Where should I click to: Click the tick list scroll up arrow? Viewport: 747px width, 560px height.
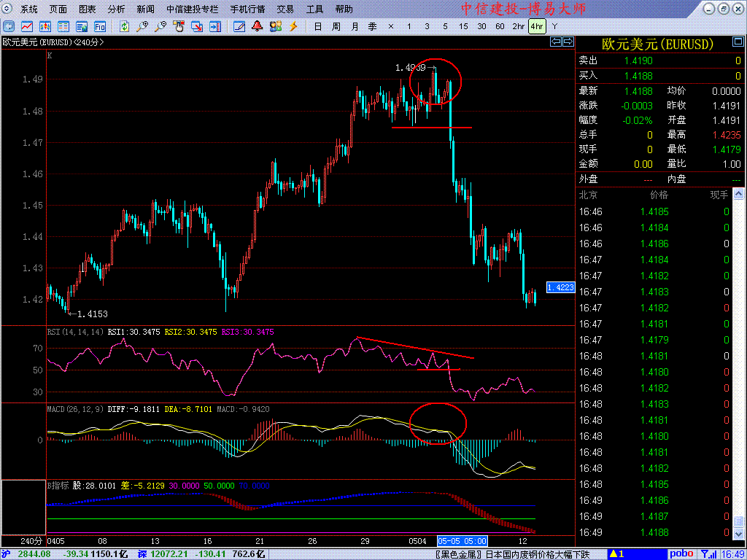pyautogui.click(x=738, y=193)
